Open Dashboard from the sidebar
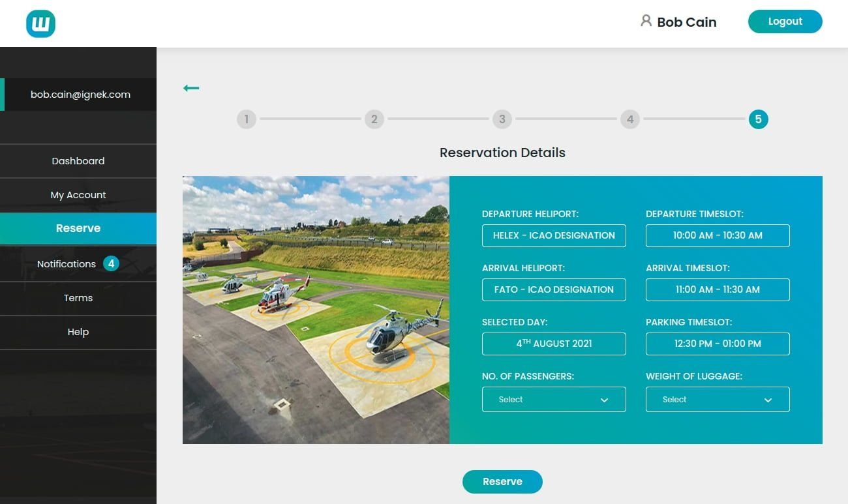 pyautogui.click(x=78, y=161)
